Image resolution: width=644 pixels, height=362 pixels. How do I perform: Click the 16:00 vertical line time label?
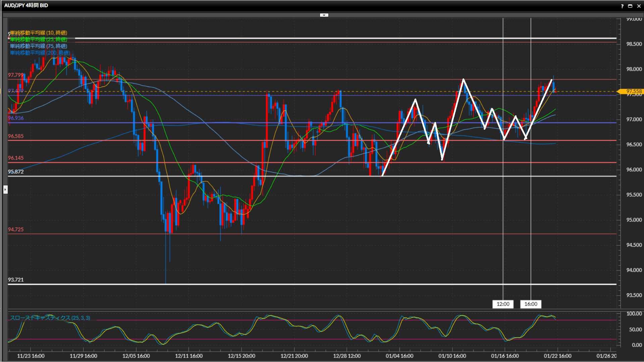531,304
